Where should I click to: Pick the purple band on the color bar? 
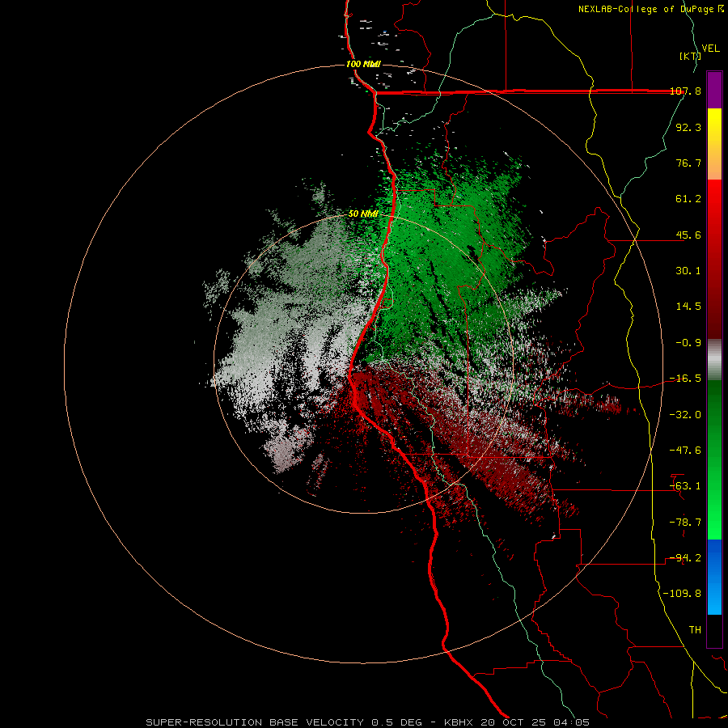714,90
